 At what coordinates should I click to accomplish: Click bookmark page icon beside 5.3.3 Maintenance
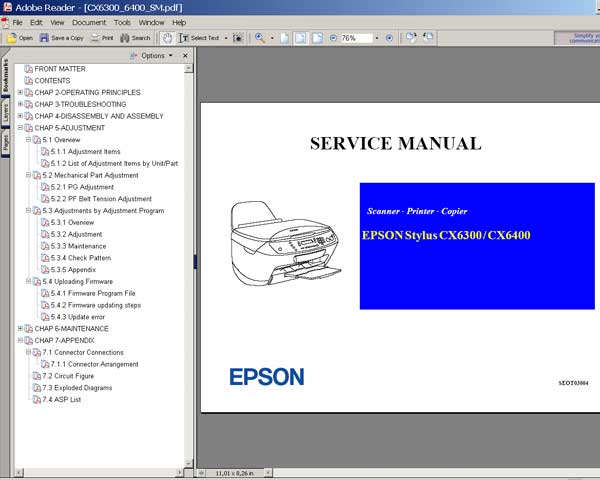[45, 246]
